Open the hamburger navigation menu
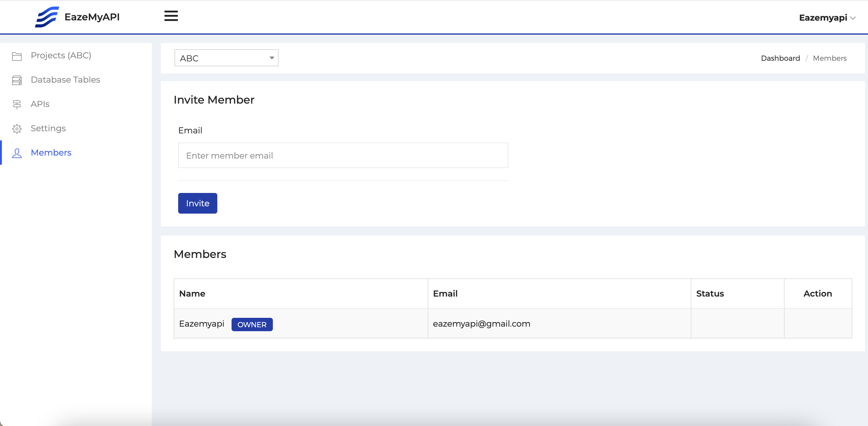Image resolution: width=868 pixels, height=426 pixels. coord(171,16)
